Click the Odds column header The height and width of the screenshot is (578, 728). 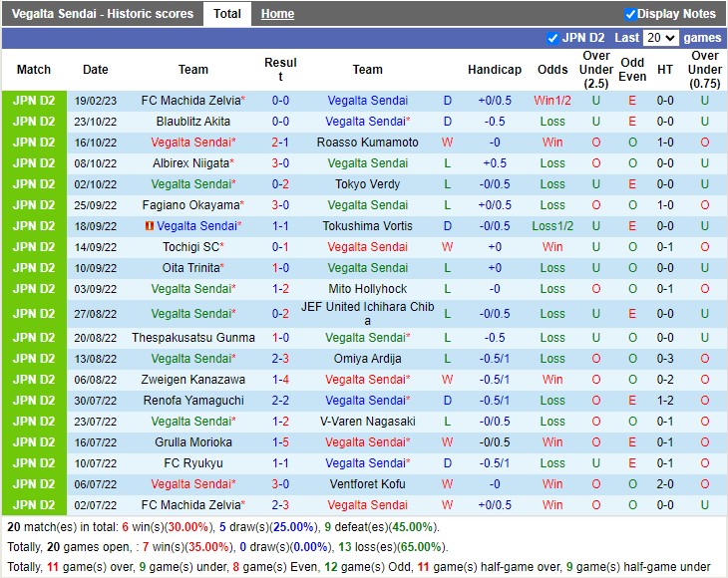[x=552, y=70]
